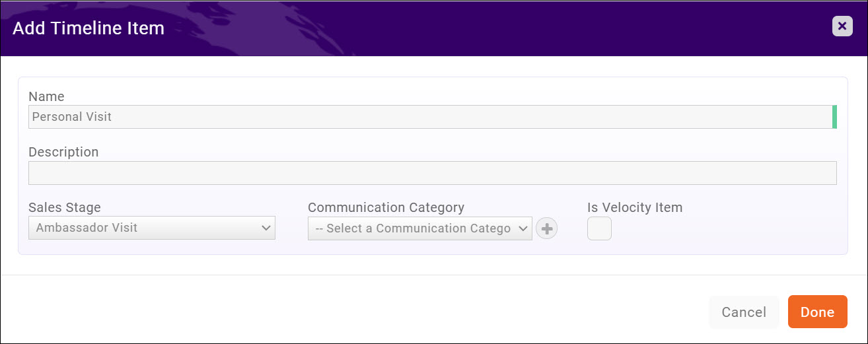The height and width of the screenshot is (344, 868).
Task: Focus the Name field containing Personal Visit
Action: (429, 117)
